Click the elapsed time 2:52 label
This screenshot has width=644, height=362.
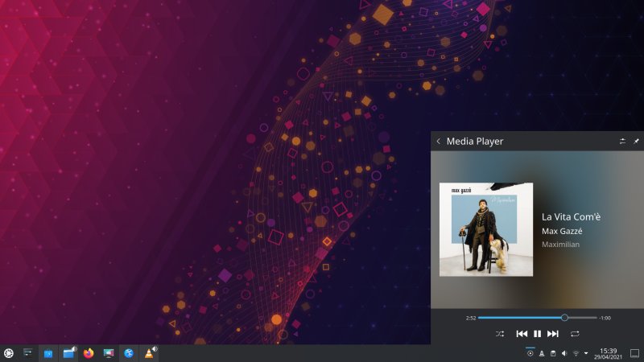(x=471, y=318)
